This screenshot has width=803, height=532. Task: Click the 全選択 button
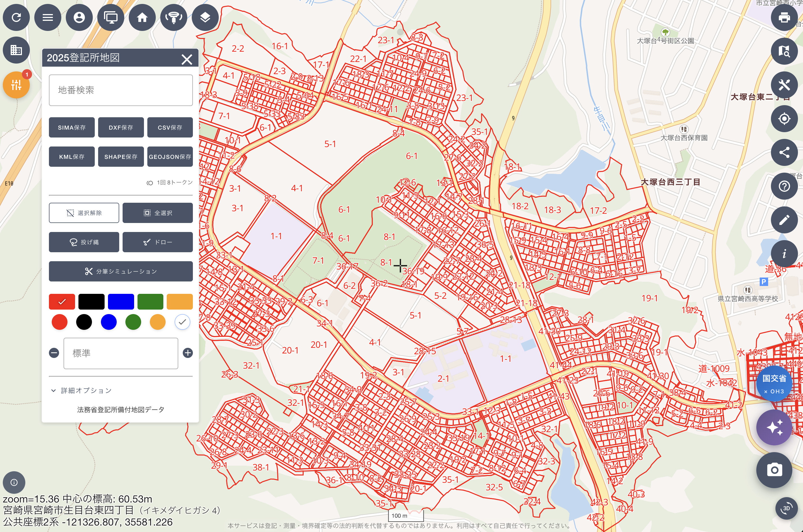pos(157,213)
